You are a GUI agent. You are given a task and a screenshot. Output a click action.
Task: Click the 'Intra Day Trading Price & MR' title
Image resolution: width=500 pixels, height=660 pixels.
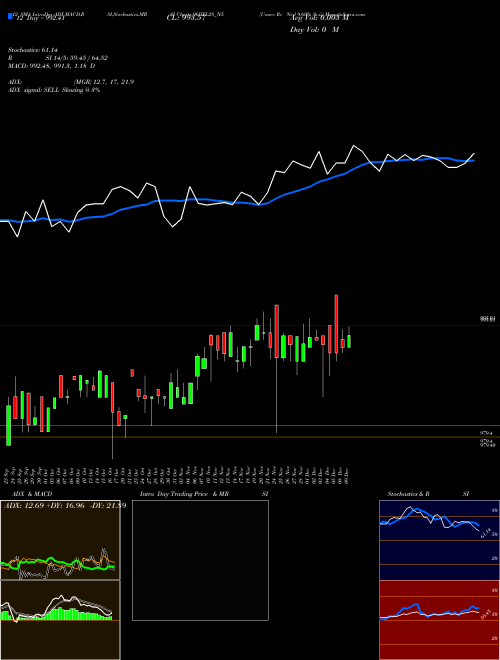184,494
